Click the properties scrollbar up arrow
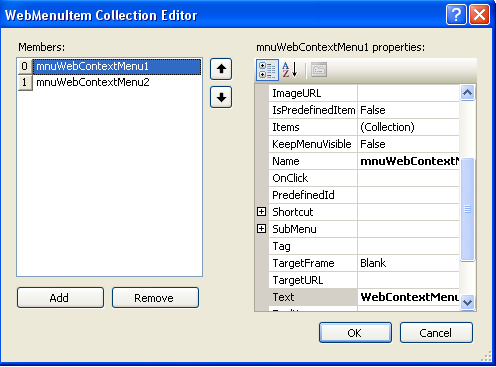 [x=467, y=93]
